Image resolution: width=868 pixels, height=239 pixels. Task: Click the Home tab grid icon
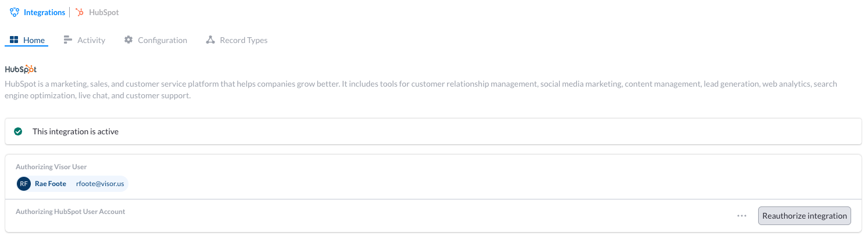click(x=15, y=40)
